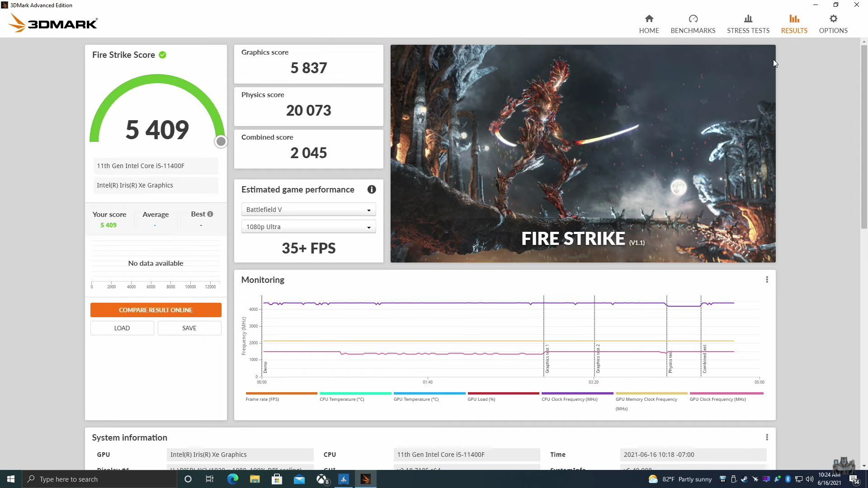This screenshot has width=868, height=488.
Task: Go to Stress Tests
Action: tap(748, 24)
